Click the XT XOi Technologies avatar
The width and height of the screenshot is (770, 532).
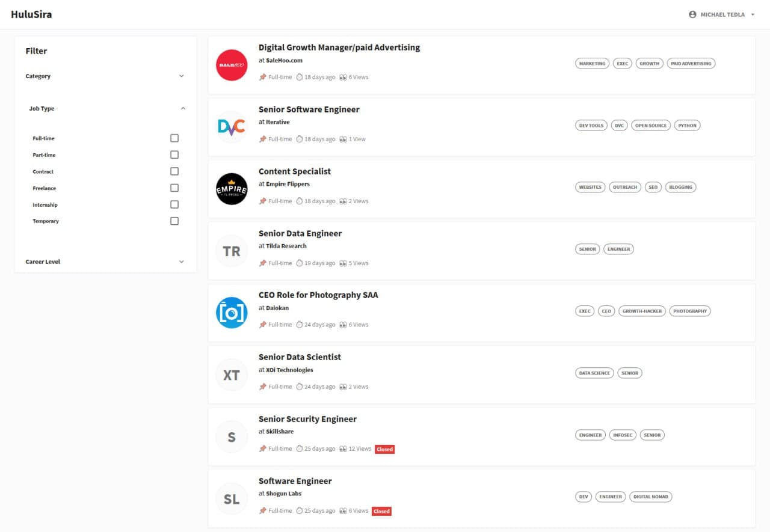(x=232, y=375)
